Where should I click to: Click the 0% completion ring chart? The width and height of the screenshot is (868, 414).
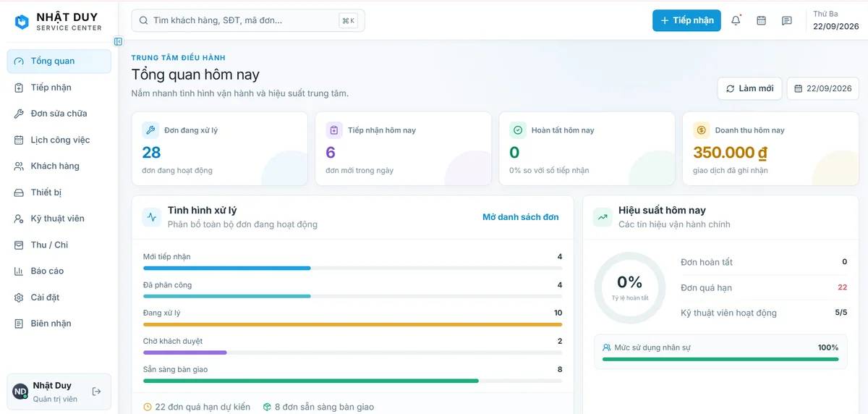[629, 287]
